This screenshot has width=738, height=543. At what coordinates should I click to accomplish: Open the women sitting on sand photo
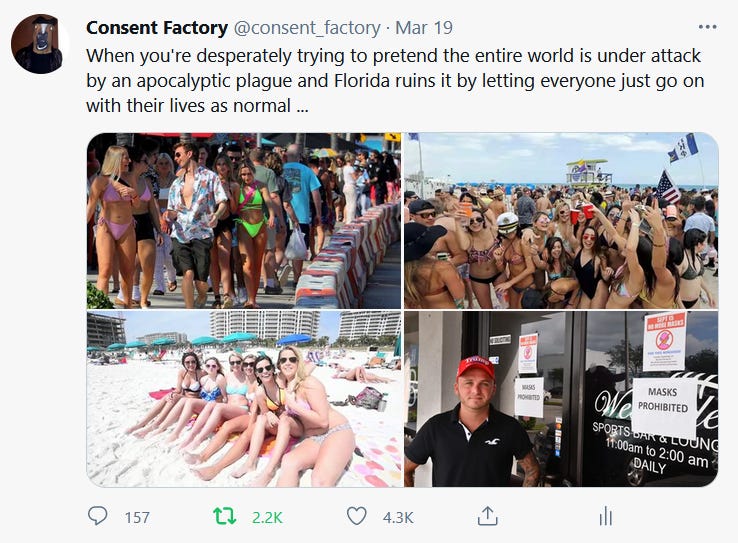click(x=244, y=399)
